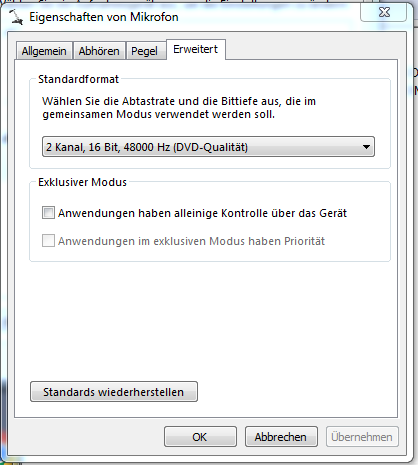Viewport: 418px width, 465px height.
Task: Click the Standardformat group heading
Action: [x=78, y=79]
